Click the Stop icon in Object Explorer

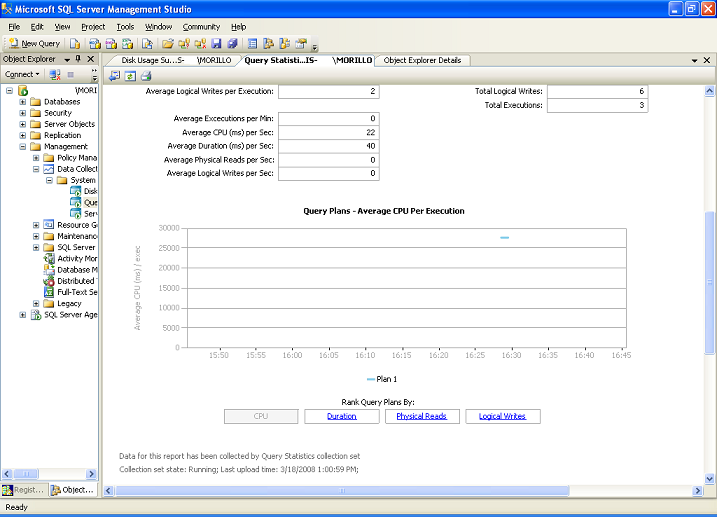tap(70, 75)
